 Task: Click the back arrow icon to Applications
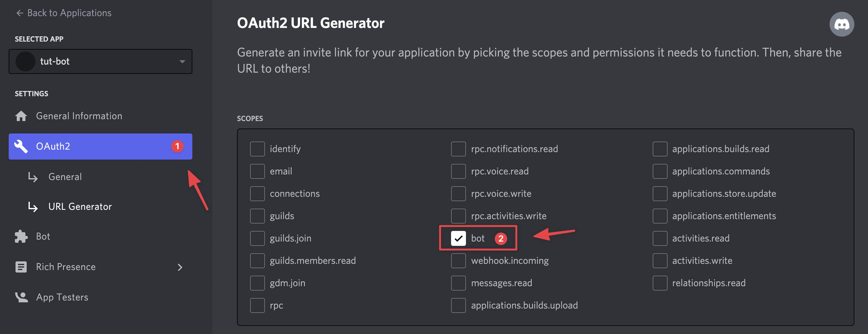pyautogui.click(x=20, y=13)
